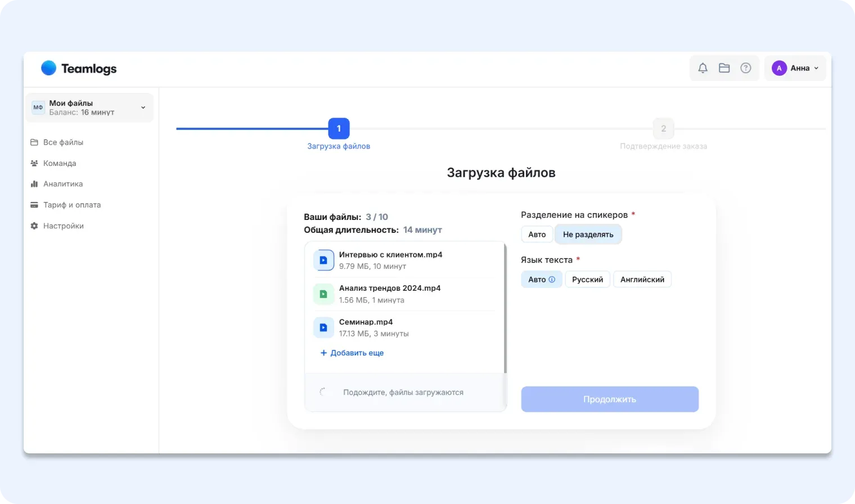The image size is (855, 504).
Task: Open Настройки in sidebar
Action: tap(64, 226)
